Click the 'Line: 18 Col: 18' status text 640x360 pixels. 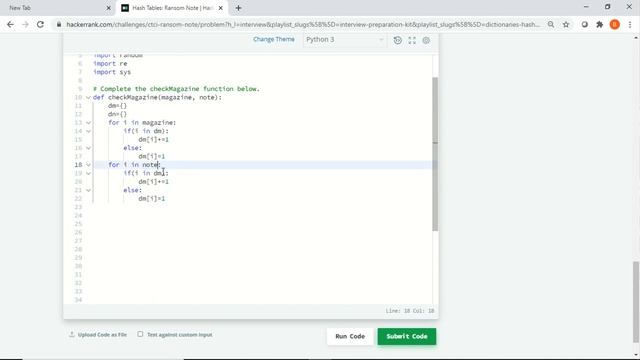410,311
